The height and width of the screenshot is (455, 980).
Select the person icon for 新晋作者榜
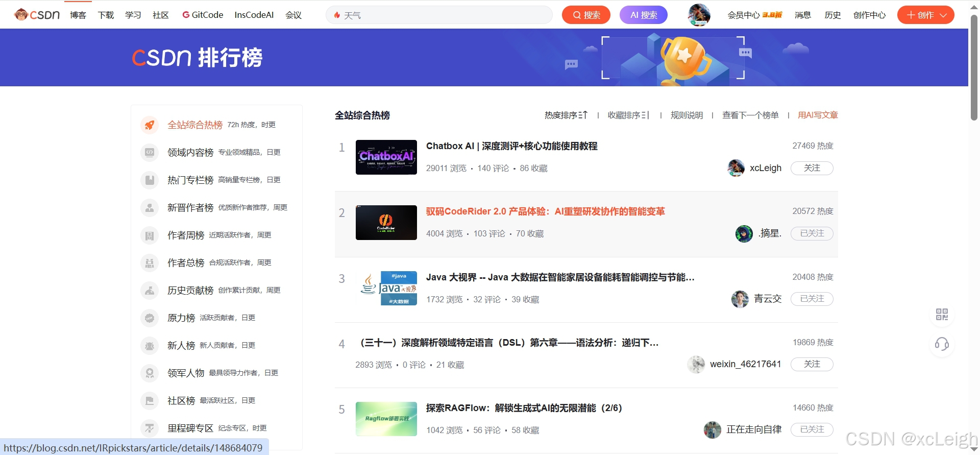click(x=150, y=207)
